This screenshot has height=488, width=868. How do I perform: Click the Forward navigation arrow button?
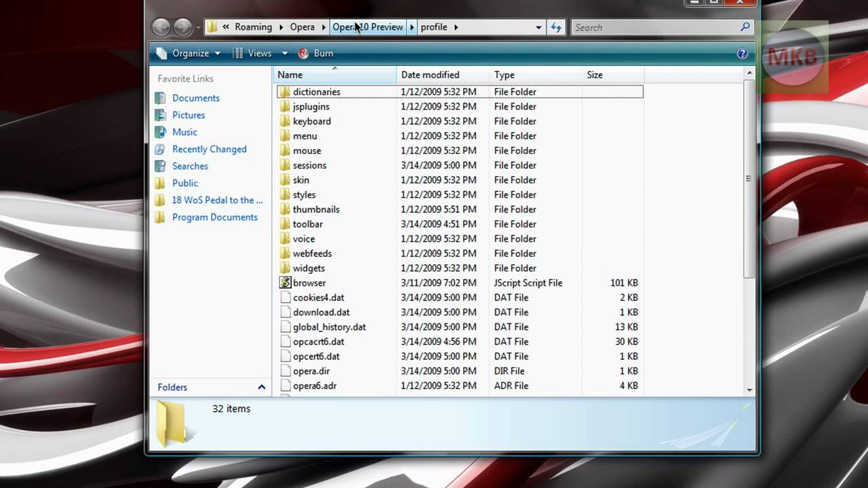coord(183,27)
